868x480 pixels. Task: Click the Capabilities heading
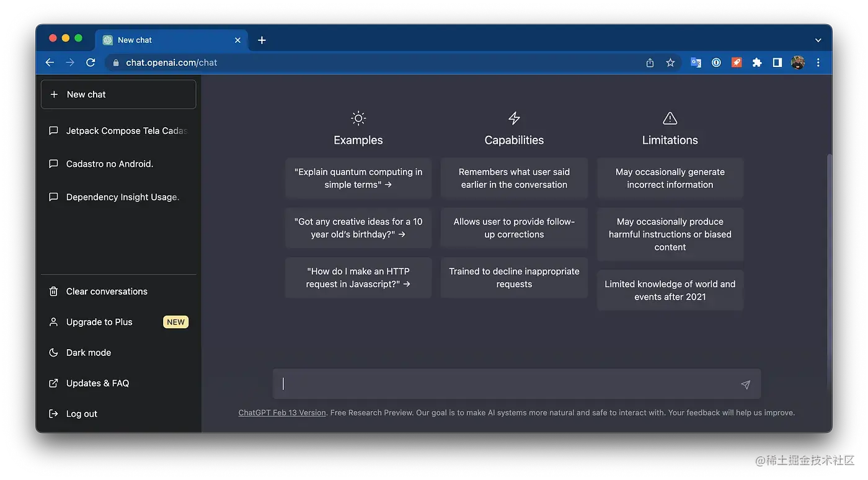[x=514, y=140]
